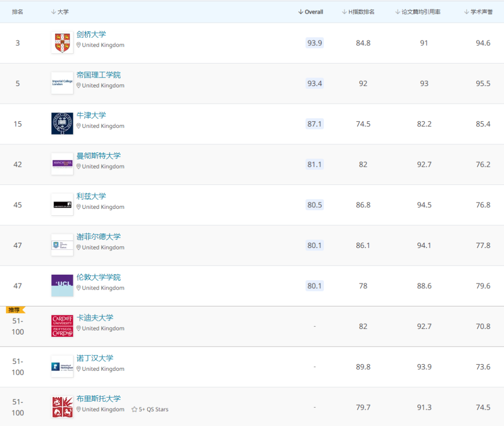Select Overall score 87.1

point(315,124)
